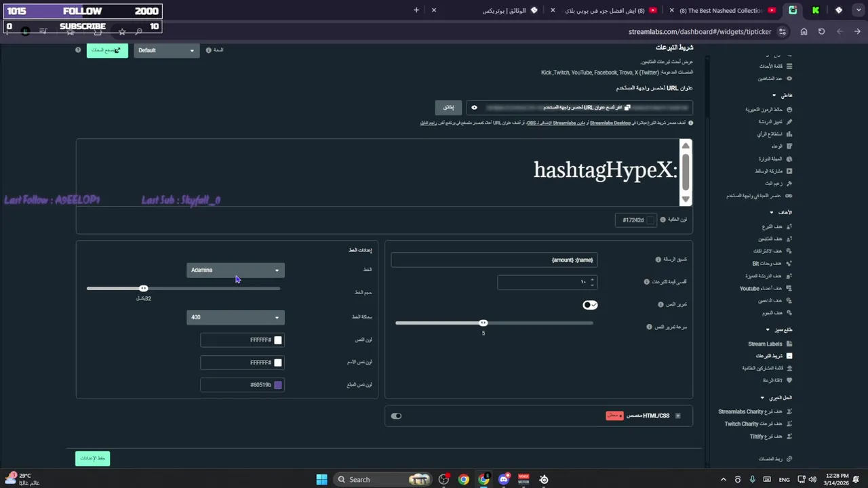Open the Chat Highlight pen icon in sidebar
The image size is (868, 488).
click(789, 122)
